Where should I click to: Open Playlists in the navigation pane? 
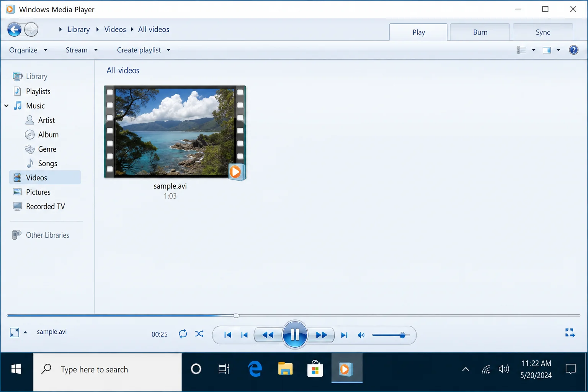38,91
